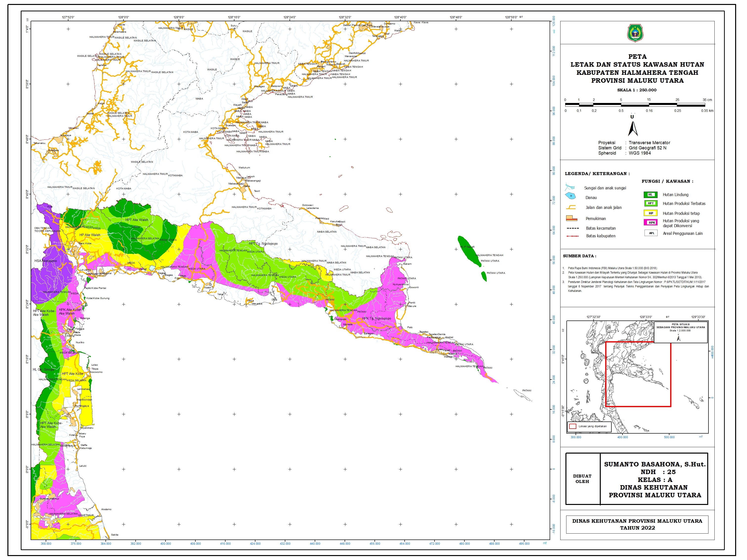This screenshot has height=560, width=747.
Task: Click the 'HL Gn. Sinopa' map label
Action: (x=43, y=370)
